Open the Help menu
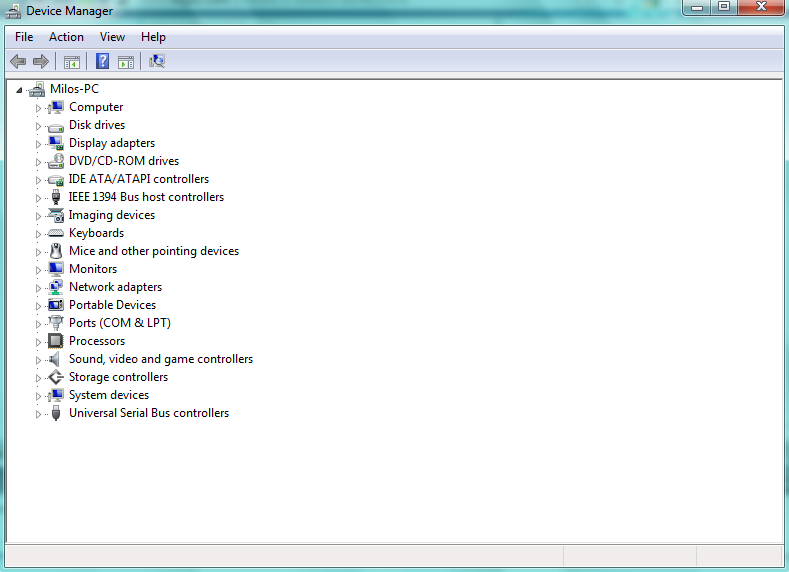The image size is (789, 572). point(153,37)
